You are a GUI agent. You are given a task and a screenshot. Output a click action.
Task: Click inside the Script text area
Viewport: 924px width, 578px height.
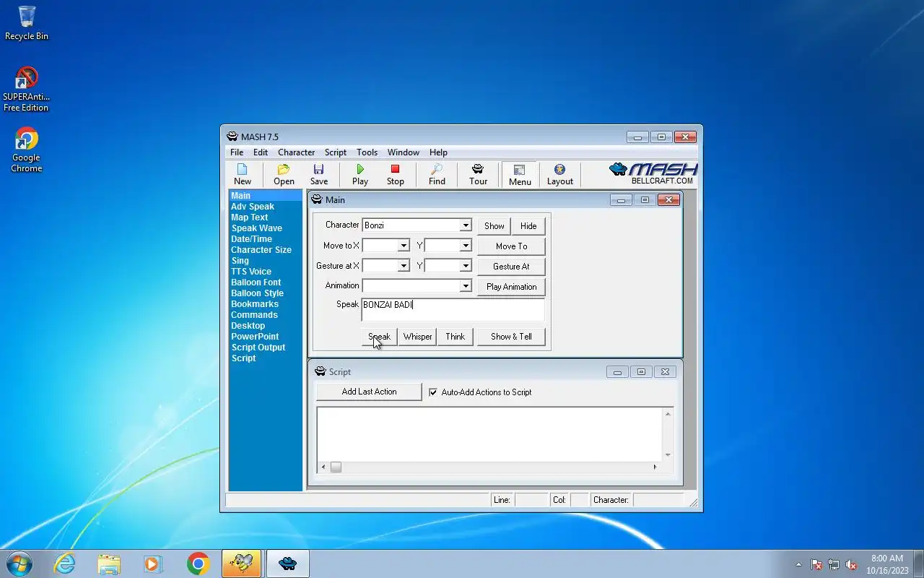click(489, 433)
